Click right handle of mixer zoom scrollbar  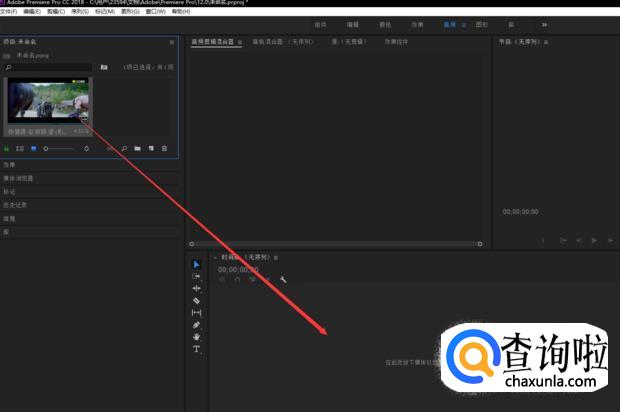coord(480,244)
